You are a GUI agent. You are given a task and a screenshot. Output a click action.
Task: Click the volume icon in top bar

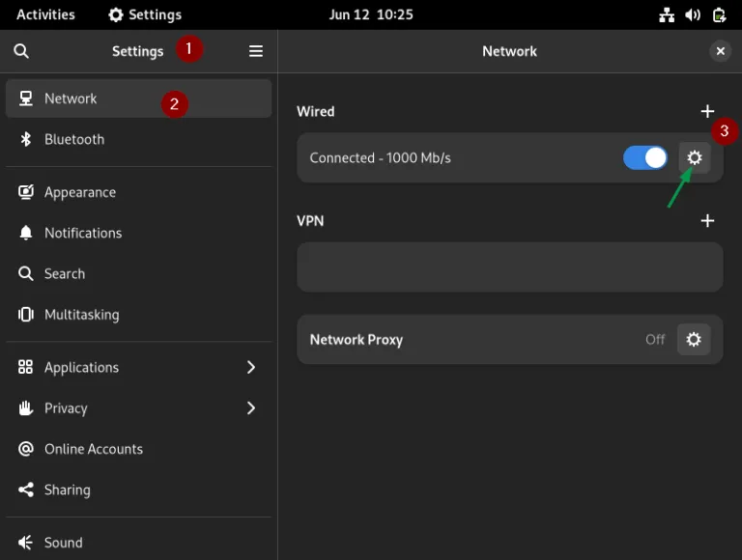693,14
